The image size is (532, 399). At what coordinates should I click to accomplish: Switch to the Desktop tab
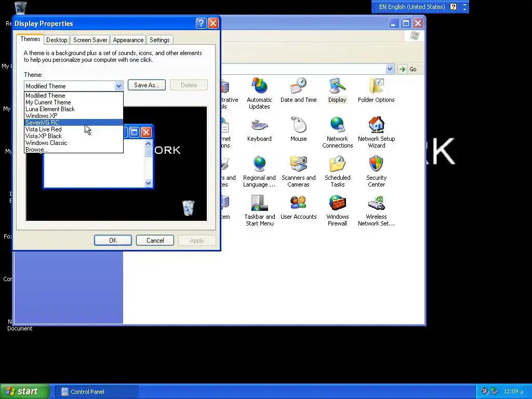tap(57, 40)
